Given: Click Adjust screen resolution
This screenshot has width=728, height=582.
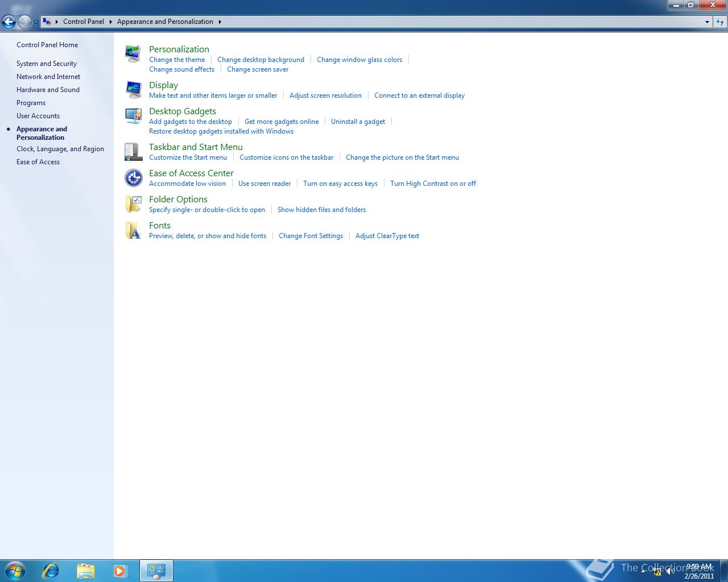Looking at the screenshot, I should [x=325, y=95].
